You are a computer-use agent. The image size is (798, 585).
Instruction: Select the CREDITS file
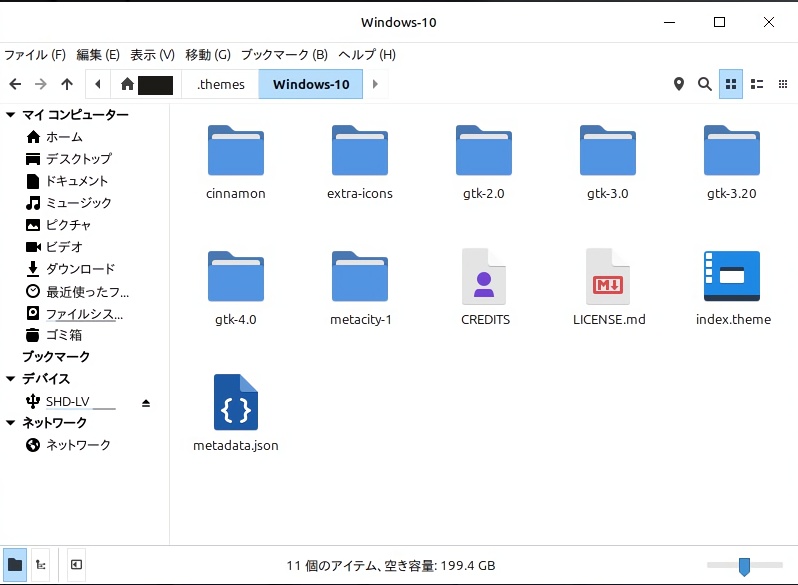[484, 288]
